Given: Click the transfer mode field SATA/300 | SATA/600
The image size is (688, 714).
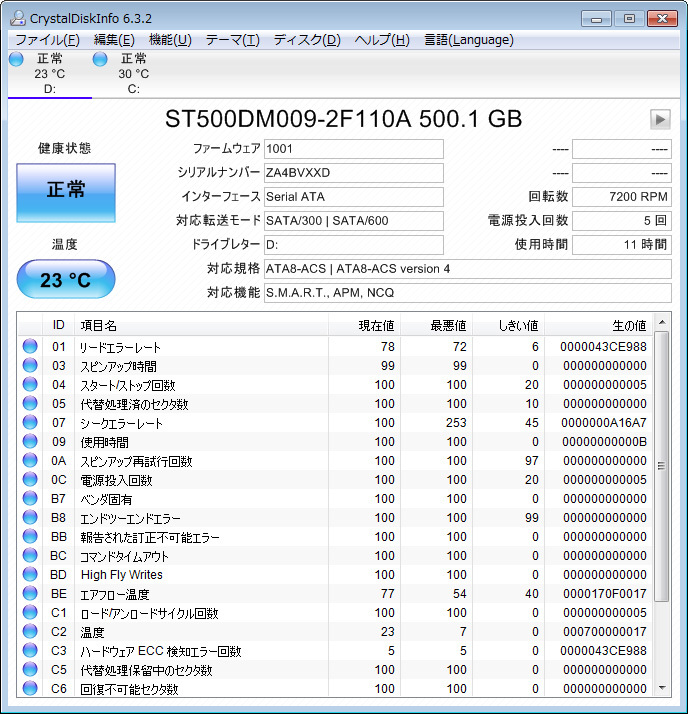Looking at the screenshot, I should [x=353, y=221].
